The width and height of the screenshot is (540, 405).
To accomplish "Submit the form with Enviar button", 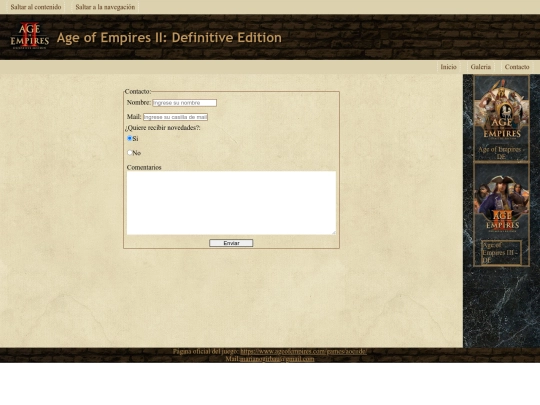I will tap(231, 243).
